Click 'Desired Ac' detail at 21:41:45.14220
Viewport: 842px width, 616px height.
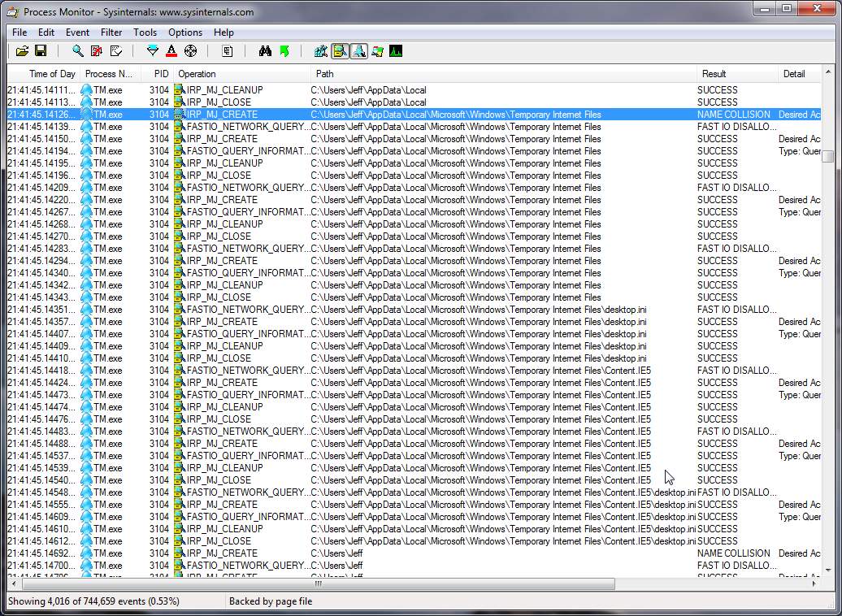(x=799, y=200)
